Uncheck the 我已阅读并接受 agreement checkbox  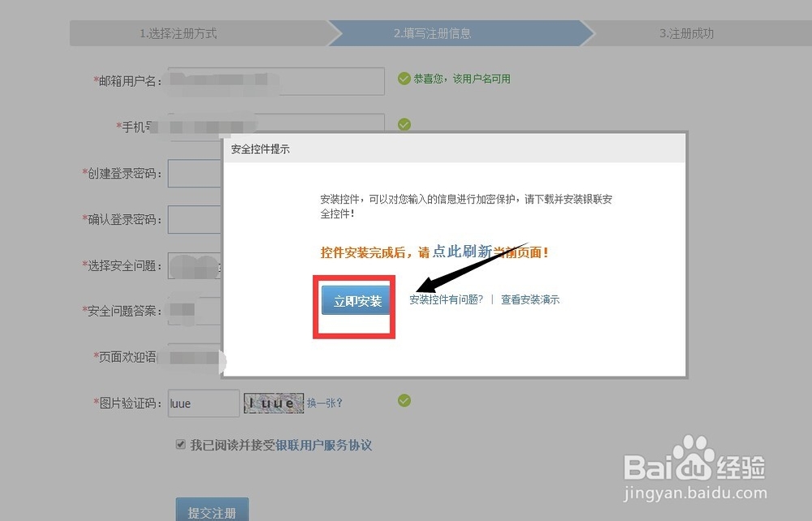tap(180, 444)
